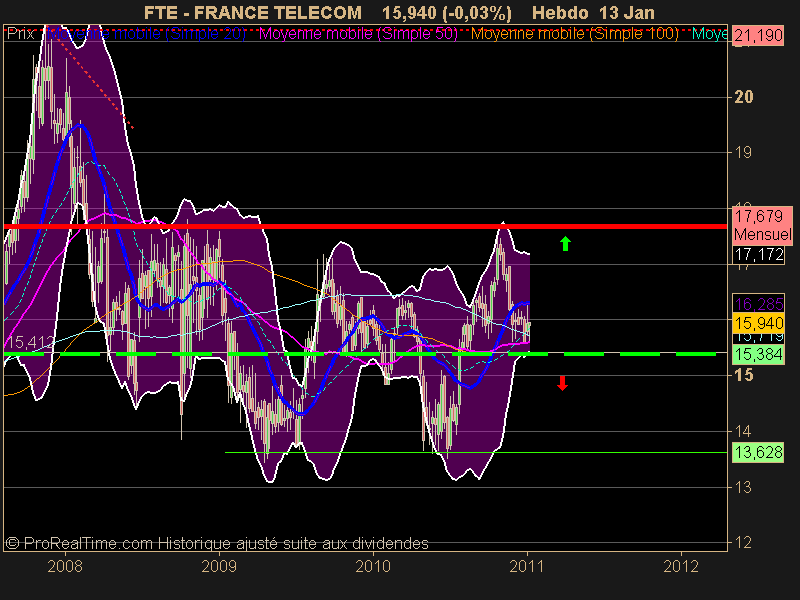
Task: Click the red down arrow marker
Action: (562, 383)
